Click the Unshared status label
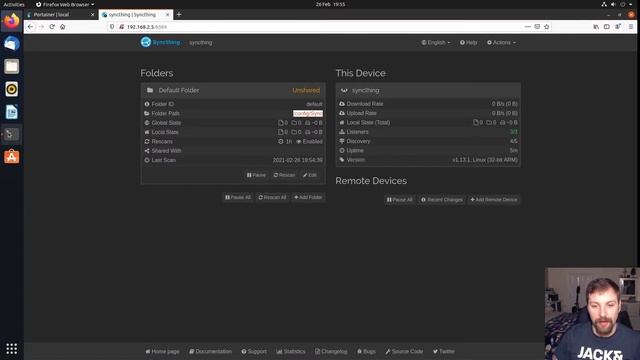 pos(306,90)
